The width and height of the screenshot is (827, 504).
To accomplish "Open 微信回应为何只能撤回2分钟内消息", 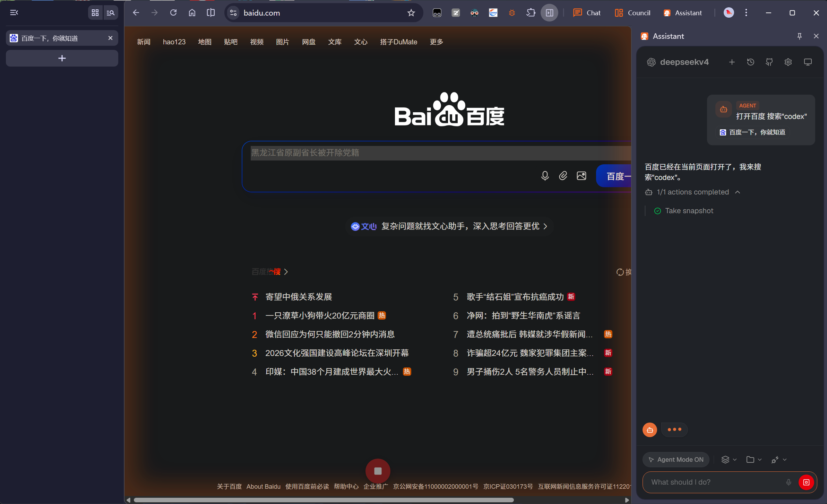I will coord(330,334).
